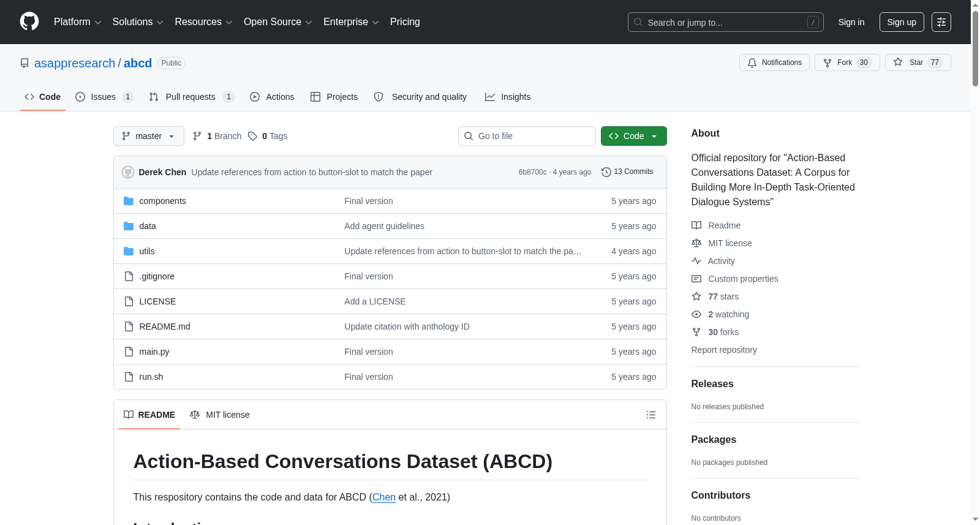Open the Code repository tab

tap(43, 97)
